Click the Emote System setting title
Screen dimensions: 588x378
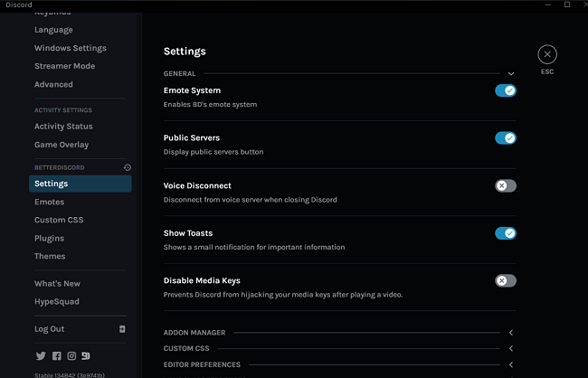[x=192, y=90]
